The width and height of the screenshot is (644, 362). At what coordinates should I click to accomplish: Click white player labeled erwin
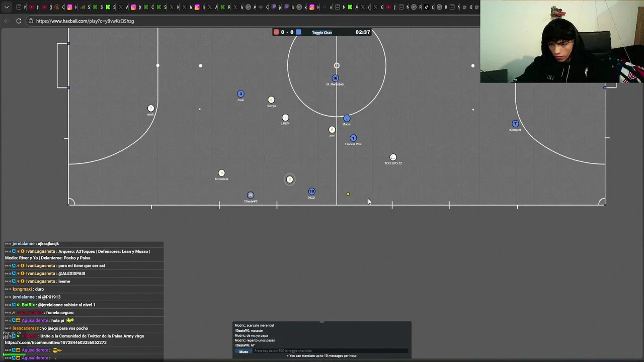point(151,108)
